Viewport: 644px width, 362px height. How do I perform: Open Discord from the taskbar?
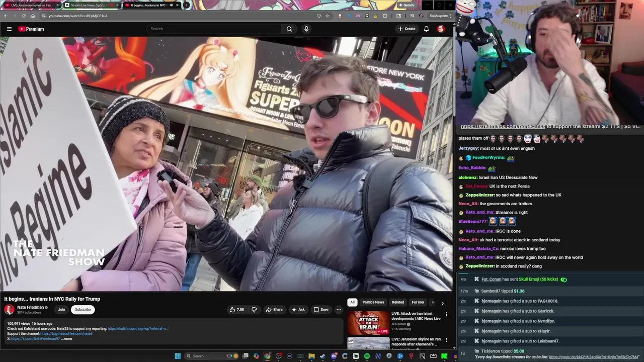click(334, 356)
